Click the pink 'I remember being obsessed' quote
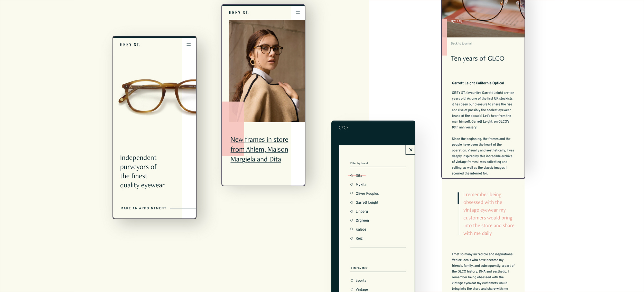This screenshot has height=292, width=644. click(489, 214)
